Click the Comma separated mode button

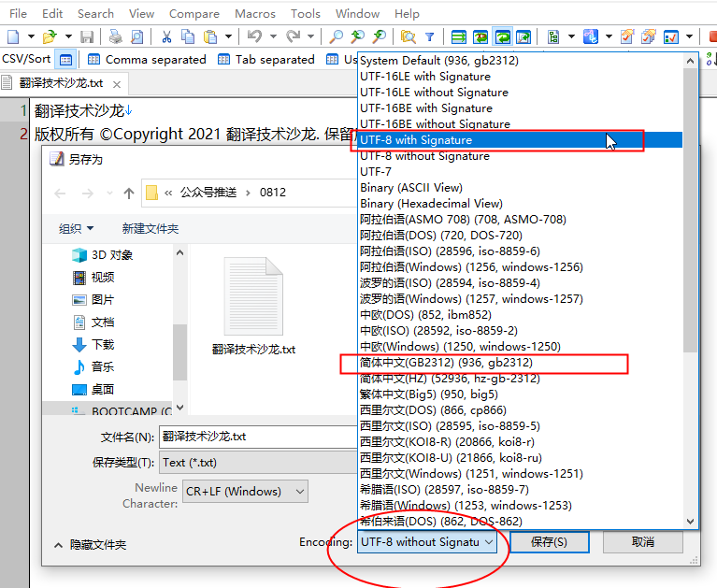[147, 60]
